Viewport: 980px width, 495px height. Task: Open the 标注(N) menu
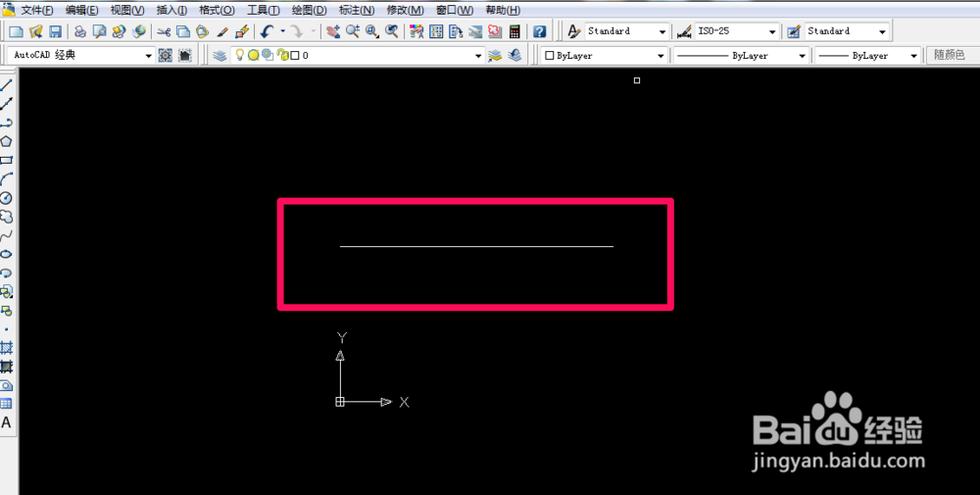coord(357,11)
